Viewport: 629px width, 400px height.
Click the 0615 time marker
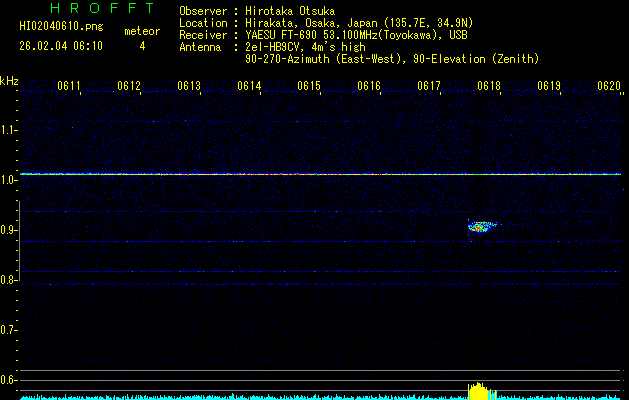pos(309,87)
